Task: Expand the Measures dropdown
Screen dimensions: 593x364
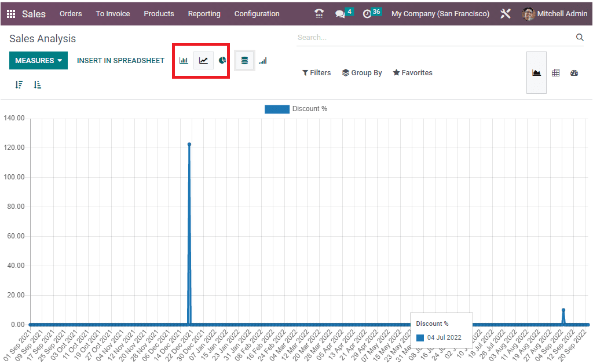Action: (x=38, y=60)
